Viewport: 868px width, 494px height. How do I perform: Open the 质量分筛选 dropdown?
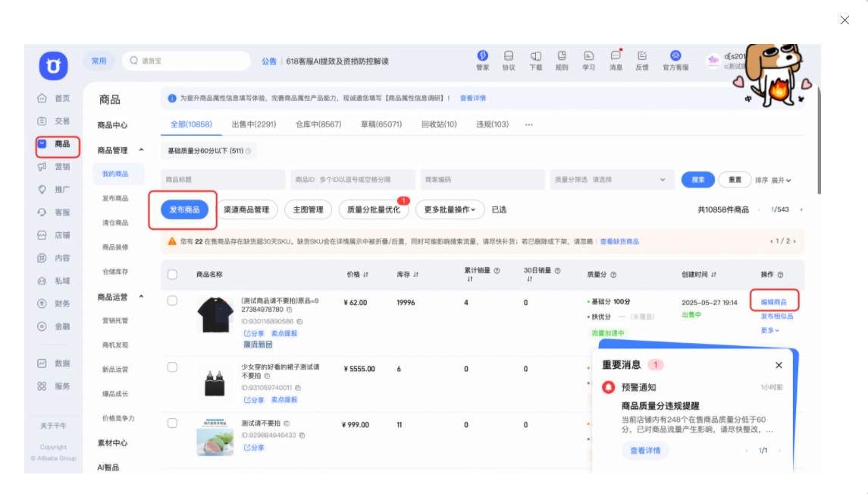pyautogui.click(x=612, y=179)
